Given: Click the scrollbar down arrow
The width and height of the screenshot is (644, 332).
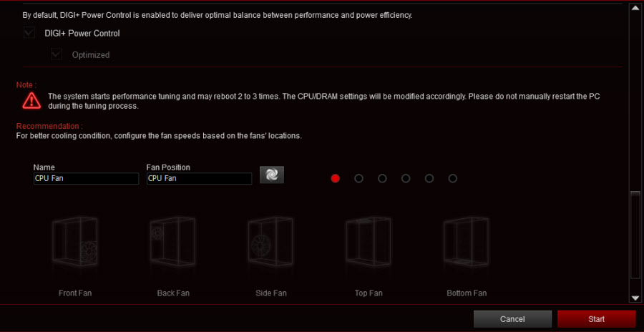Looking at the screenshot, I should pos(635,298).
